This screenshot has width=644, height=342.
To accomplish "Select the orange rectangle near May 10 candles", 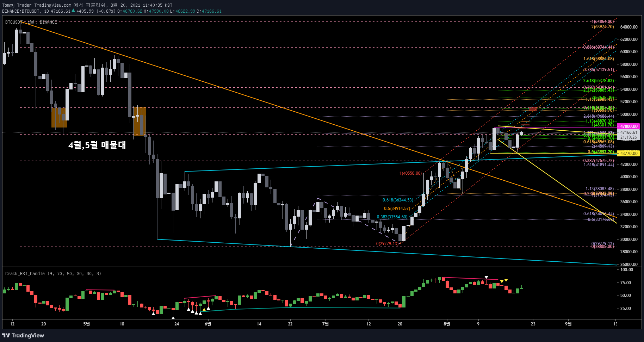I will [140, 121].
